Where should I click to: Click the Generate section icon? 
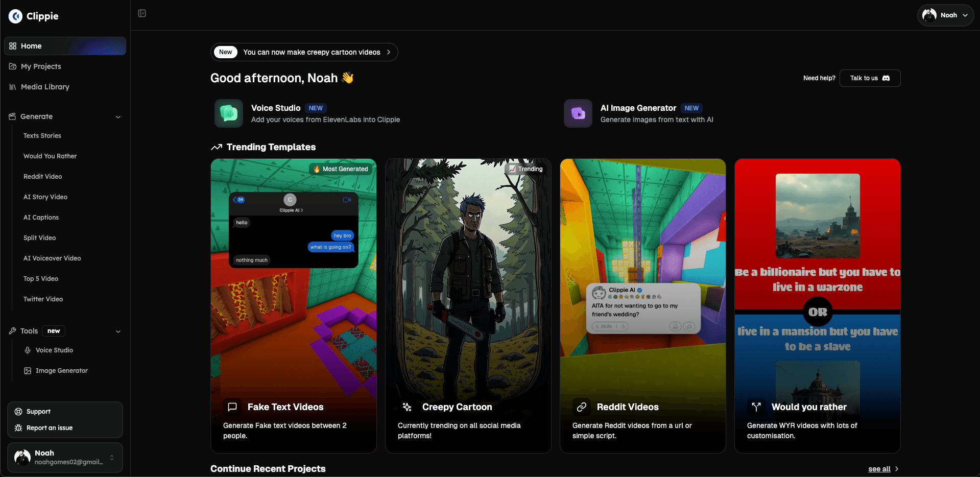click(12, 116)
